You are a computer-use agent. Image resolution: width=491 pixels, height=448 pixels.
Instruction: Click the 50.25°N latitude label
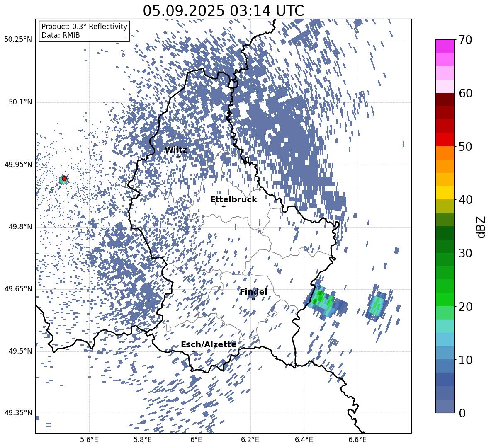(x=18, y=40)
